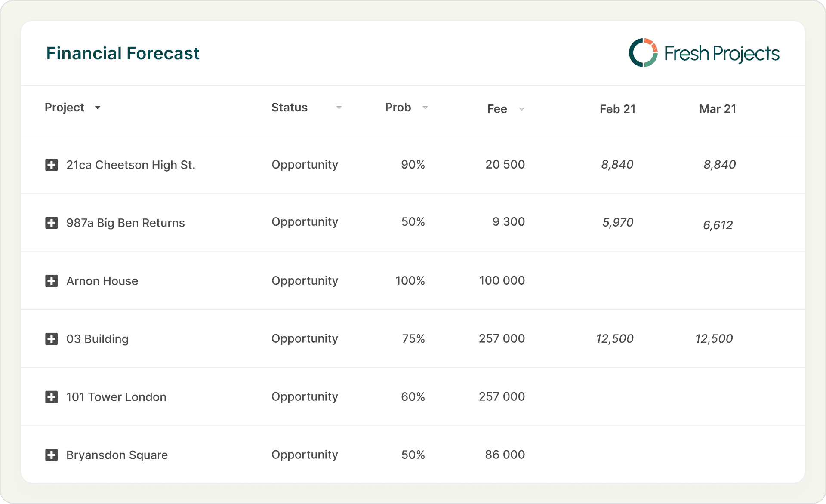Open the Prob column filter arrow

[425, 108]
